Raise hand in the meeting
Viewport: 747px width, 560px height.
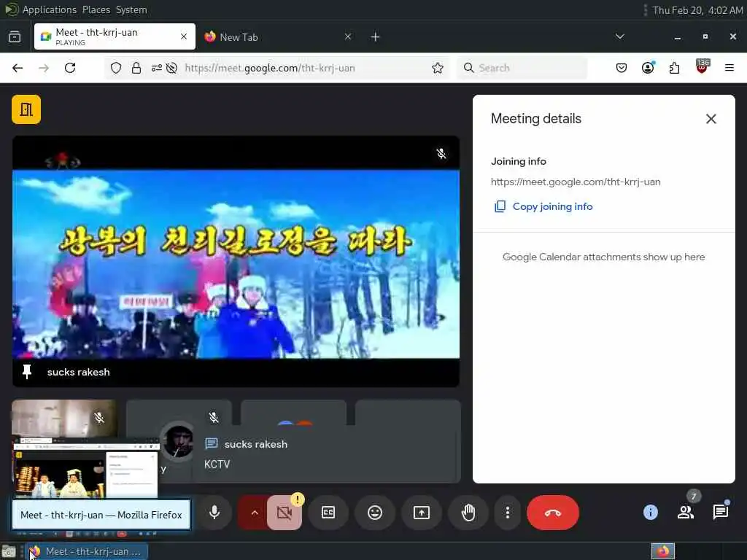click(x=468, y=513)
